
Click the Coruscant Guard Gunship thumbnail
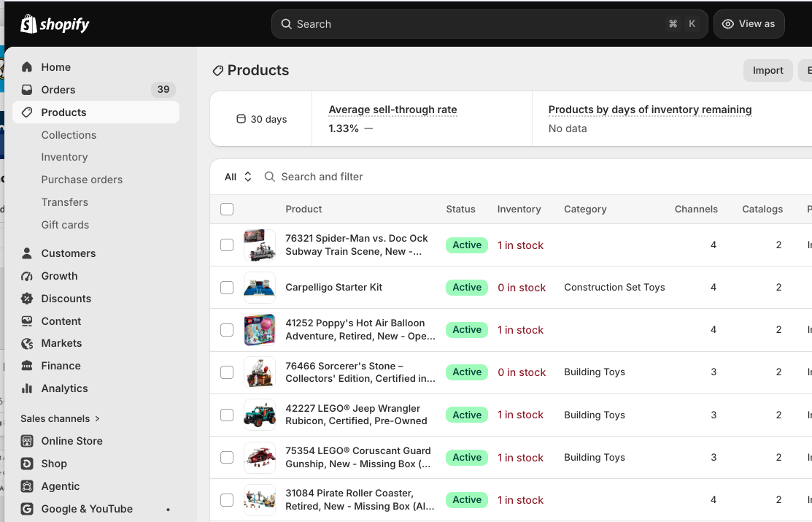260,457
